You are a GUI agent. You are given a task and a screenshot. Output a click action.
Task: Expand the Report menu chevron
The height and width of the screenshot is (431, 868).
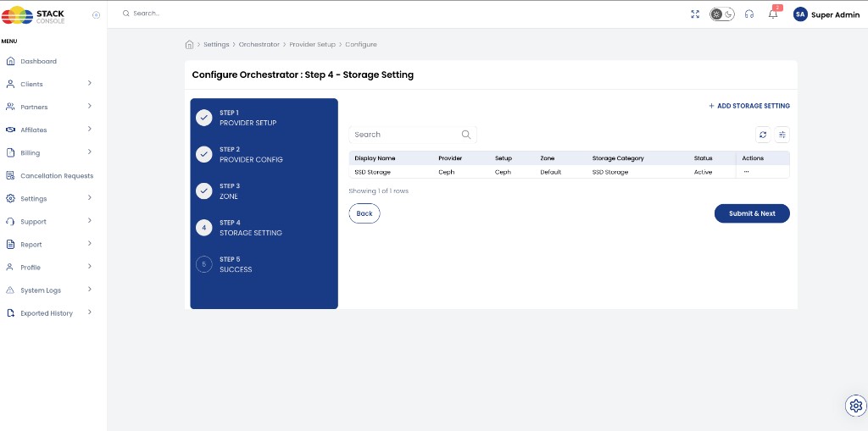(x=90, y=244)
